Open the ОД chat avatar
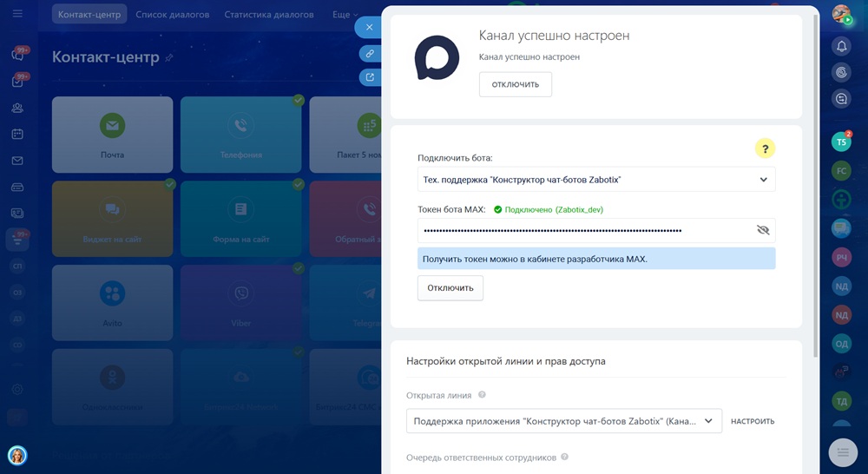The image size is (868, 474). 841,343
